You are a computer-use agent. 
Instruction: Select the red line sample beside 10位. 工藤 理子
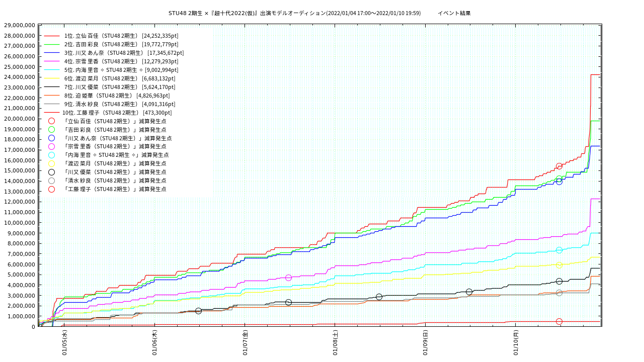coord(51,113)
